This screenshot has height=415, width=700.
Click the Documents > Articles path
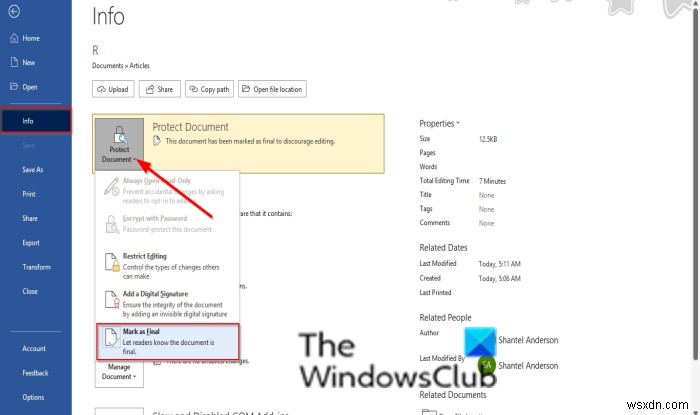click(121, 66)
